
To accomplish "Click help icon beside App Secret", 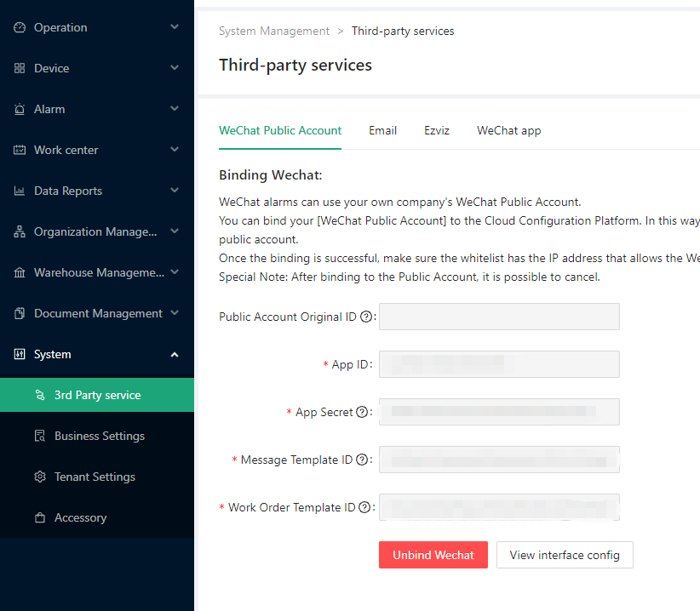I will click(x=362, y=412).
